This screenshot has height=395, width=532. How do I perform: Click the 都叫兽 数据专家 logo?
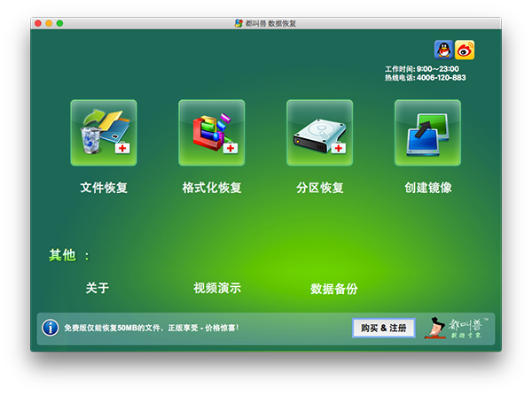(x=458, y=328)
